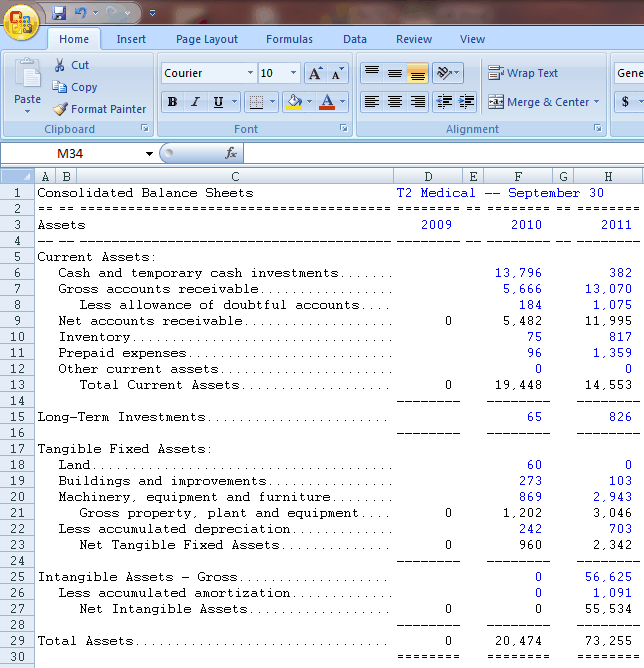644x668 pixels.
Task: Open text Orientation options
Action: [448, 73]
